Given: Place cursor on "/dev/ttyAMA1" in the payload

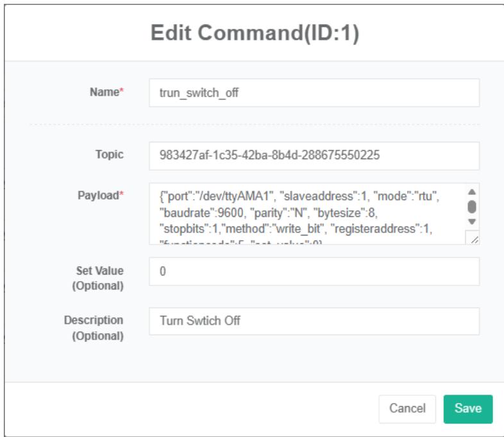Looking at the screenshot, I should pos(219,195).
